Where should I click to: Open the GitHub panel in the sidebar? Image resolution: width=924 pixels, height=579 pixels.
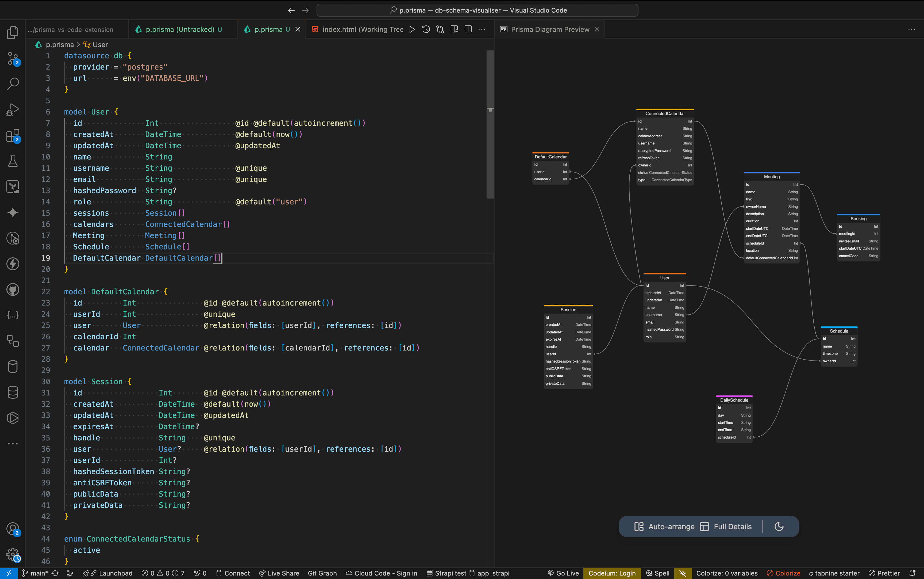coord(13,289)
